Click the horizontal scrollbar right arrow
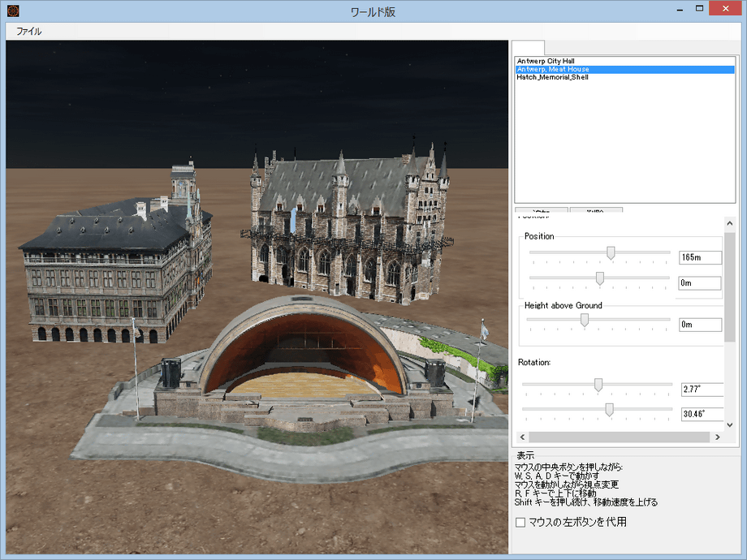Viewport: 747px width, 560px height. tap(718, 437)
